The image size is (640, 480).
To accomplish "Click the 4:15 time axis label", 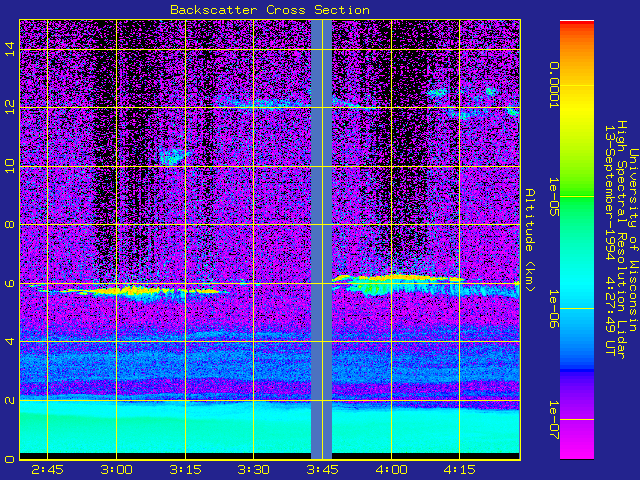I will [460, 470].
